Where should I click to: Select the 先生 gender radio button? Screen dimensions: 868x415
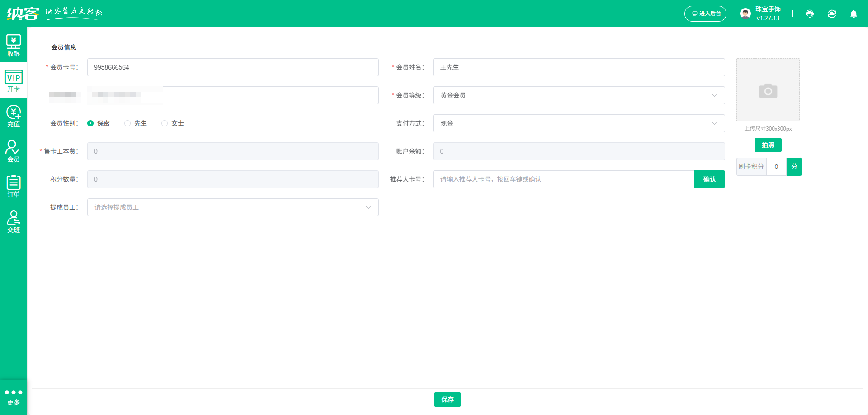127,123
